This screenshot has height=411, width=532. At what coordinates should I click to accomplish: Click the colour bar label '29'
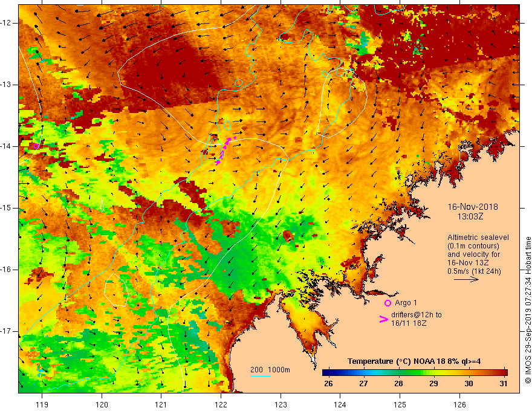click(x=433, y=384)
